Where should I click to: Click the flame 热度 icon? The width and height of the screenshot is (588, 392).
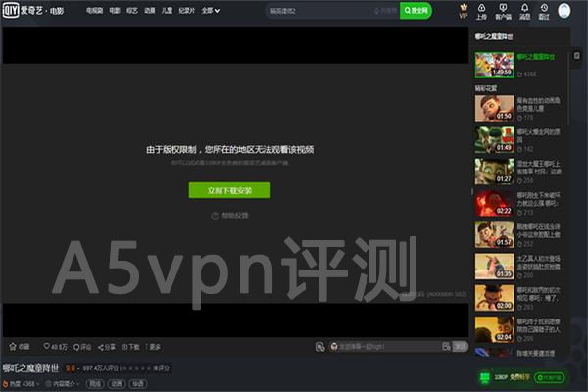point(5,384)
